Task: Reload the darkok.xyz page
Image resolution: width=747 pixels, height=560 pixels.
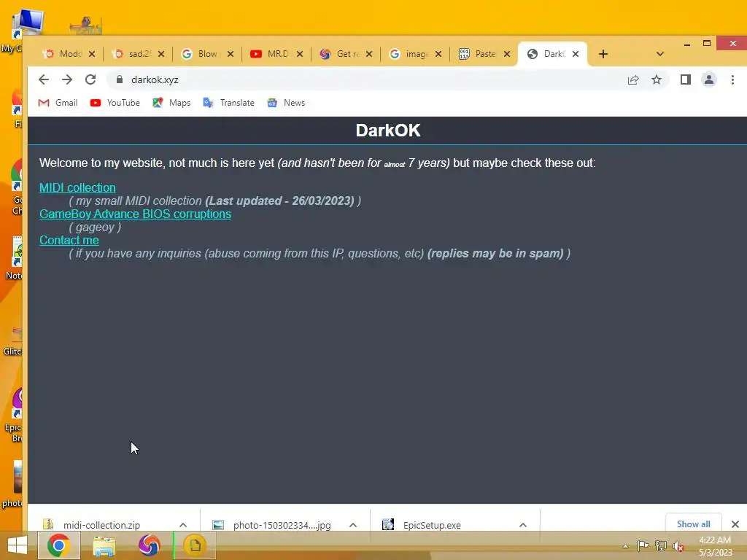Action: point(90,79)
